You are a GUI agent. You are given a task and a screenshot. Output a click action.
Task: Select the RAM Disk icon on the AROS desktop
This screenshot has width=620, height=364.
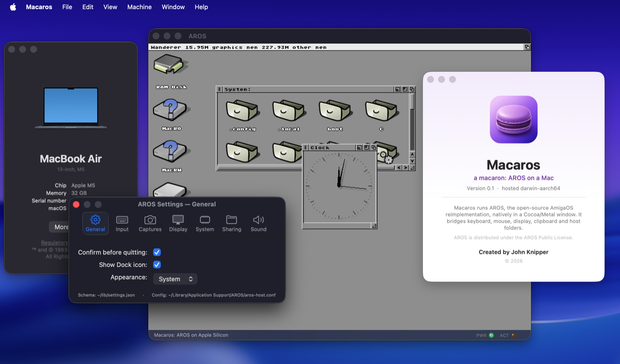[171, 65]
